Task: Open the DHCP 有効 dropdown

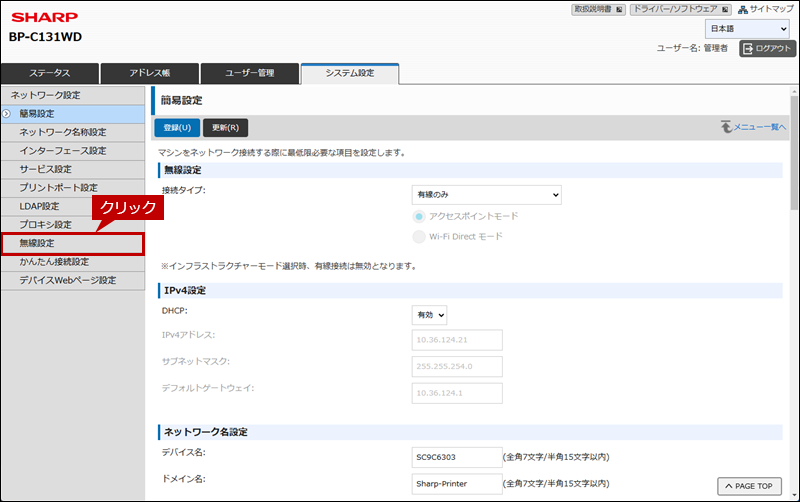Action: (x=429, y=315)
